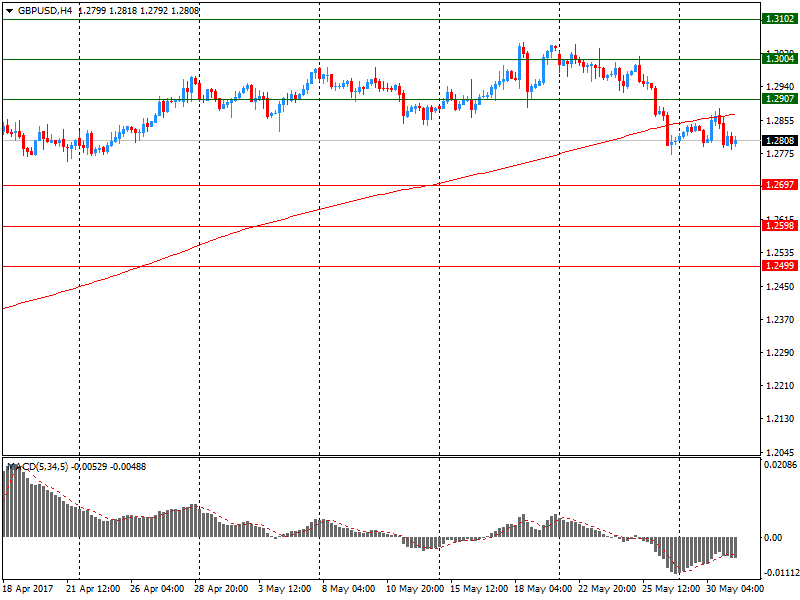This screenshot has width=800, height=600.
Task: Click the 1.2370 price scale value
Action: tap(781, 319)
